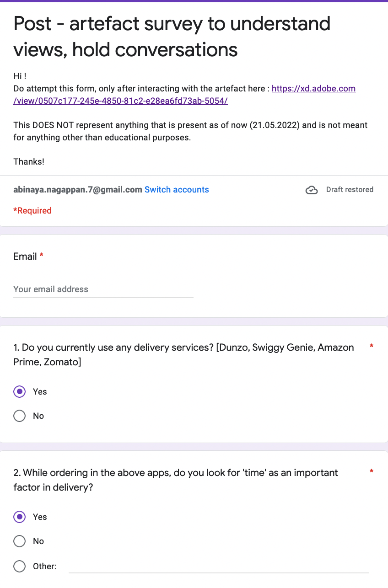This screenshot has height=588, width=388.
Task: Click the red asterisk beside question 2
Action: (x=371, y=471)
